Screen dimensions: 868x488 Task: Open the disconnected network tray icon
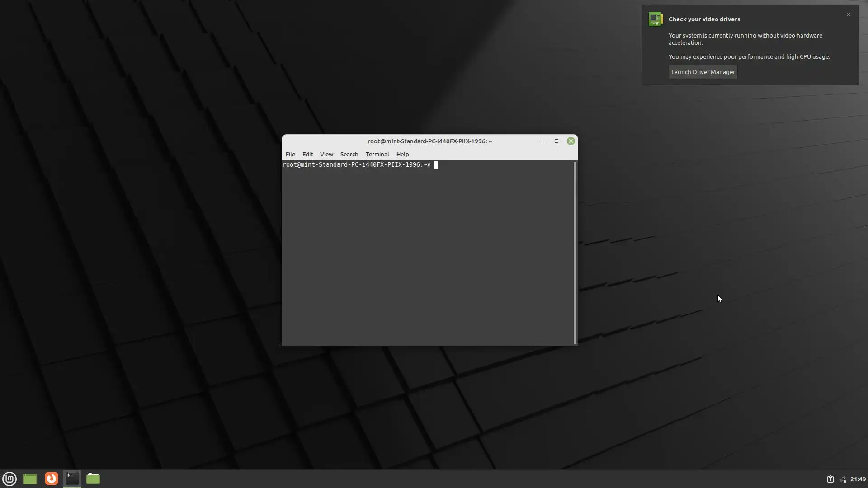tap(843, 479)
